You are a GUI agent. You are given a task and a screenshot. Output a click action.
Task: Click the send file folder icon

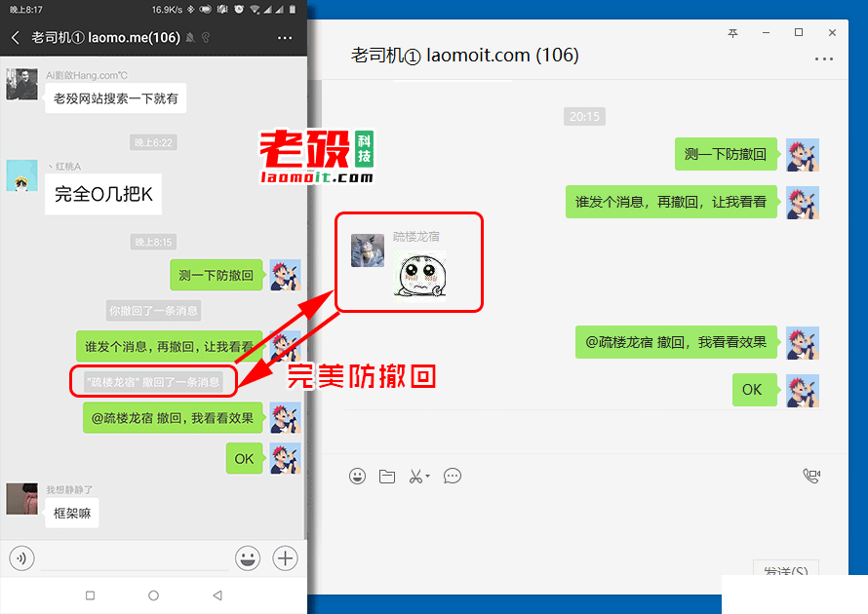coord(387,476)
